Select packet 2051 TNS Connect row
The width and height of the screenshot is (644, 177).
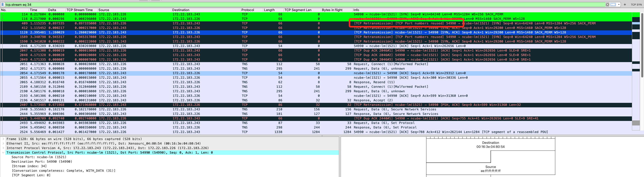click(316, 64)
